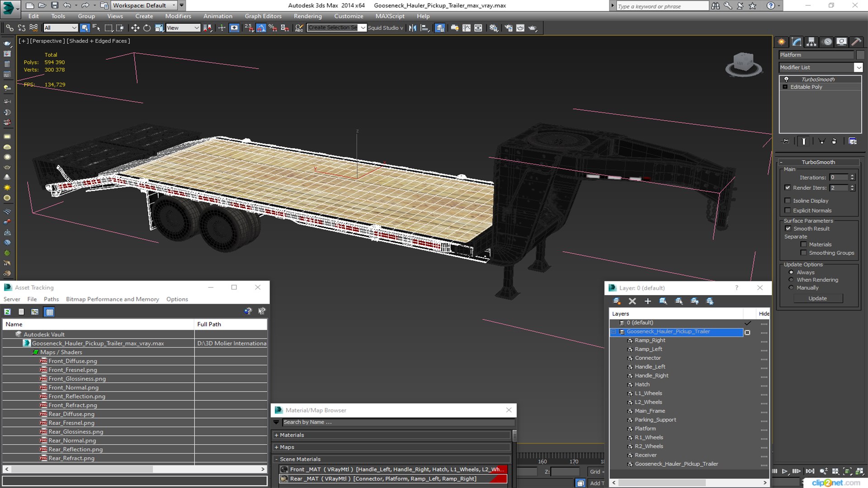This screenshot has height=488, width=868.
Task: Click Delete layer X icon in Layer dialog
Action: tap(632, 301)
